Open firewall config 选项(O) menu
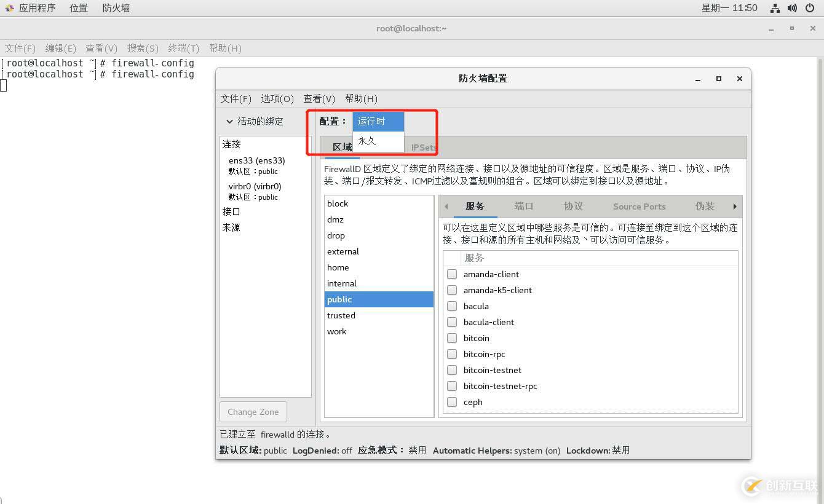This screenshot has height=504, width=824. click(277, 98)
